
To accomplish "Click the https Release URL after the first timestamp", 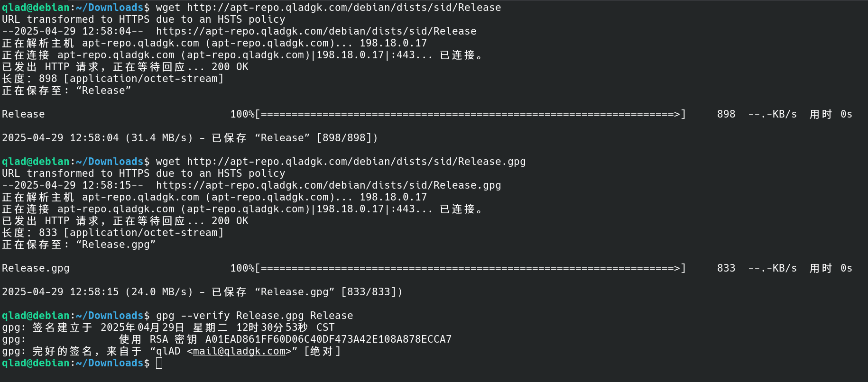I will pyautogui.click(x=316, y=31).
